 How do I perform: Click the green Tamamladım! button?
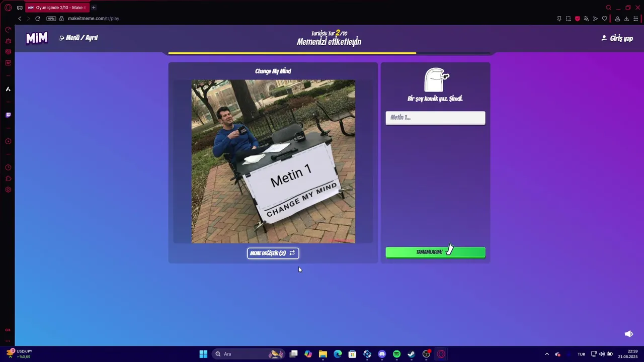(435, 252)
